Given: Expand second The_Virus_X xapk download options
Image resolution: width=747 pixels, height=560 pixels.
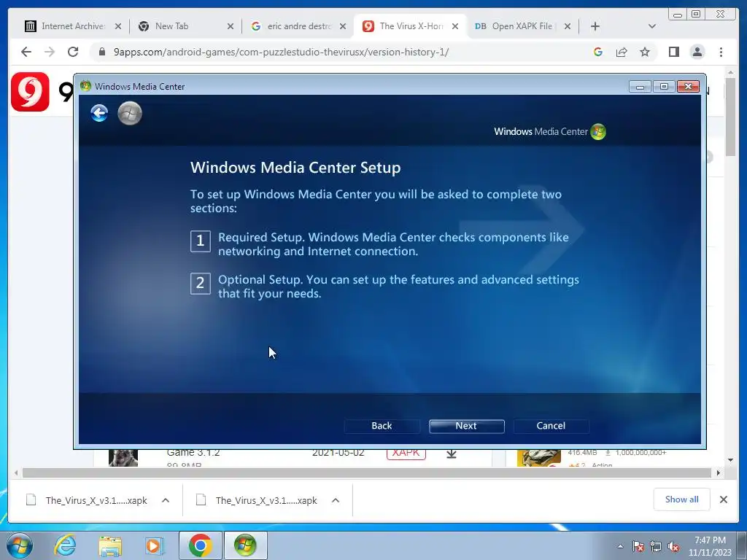Looking at the screenshot, I should [336, 500].
